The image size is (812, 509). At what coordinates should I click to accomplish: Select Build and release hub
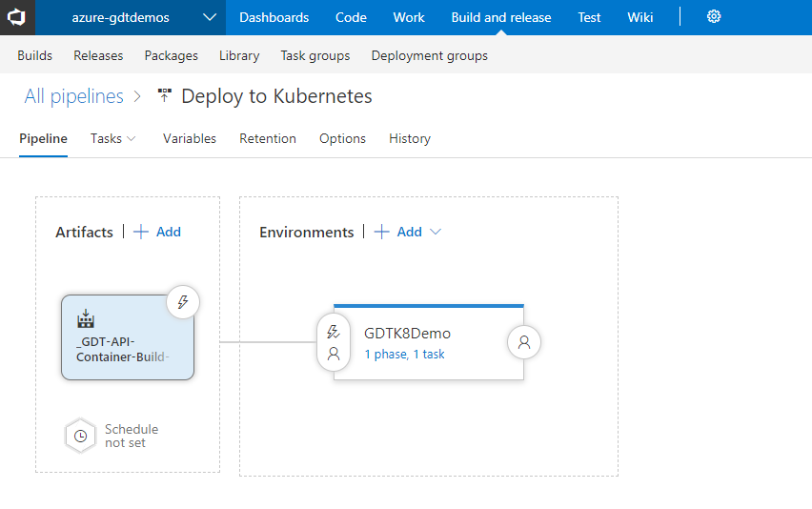pos(501,17)
